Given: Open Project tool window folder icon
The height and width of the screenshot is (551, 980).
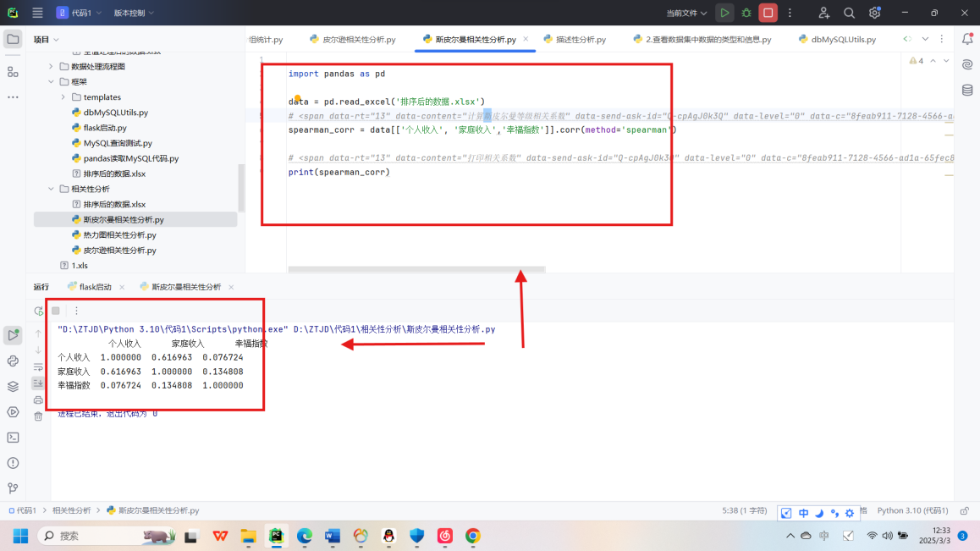Looking at the screenshot, I should [x=13, y=40].
